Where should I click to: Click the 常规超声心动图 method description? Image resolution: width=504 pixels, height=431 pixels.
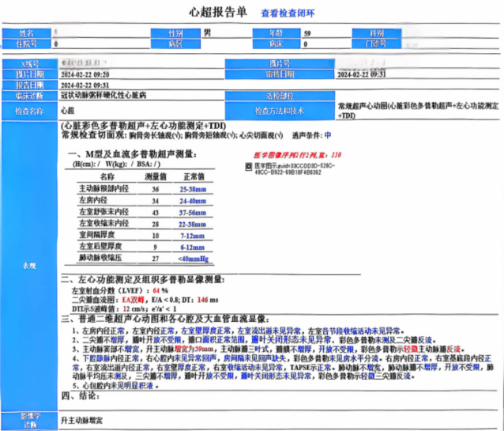click(x=418, y=111)
